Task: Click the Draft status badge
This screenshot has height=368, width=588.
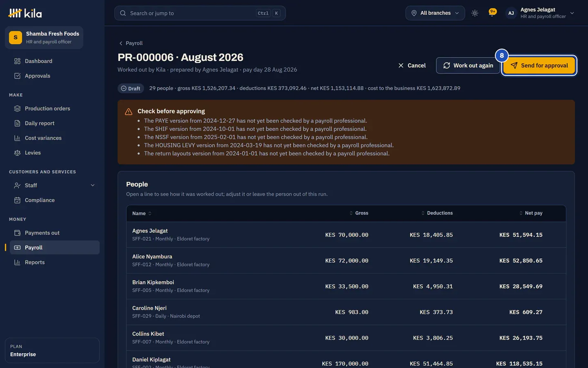Action: tap(131, 88)
